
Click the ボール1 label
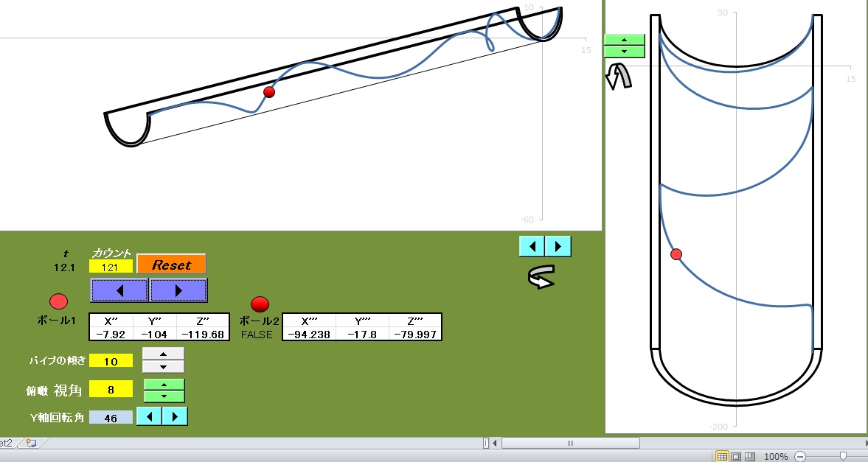(x=56, y=321)
